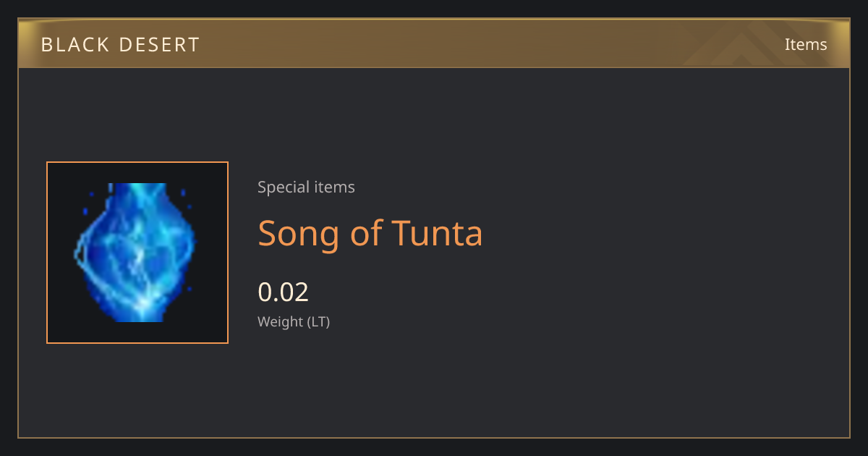Select the Special items category text
This screenshot has width=868, height=456.
(306, 187)
